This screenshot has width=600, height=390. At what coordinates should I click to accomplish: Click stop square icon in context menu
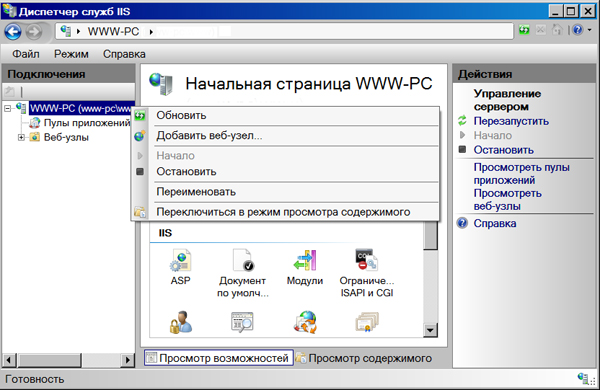pos(140,171)
